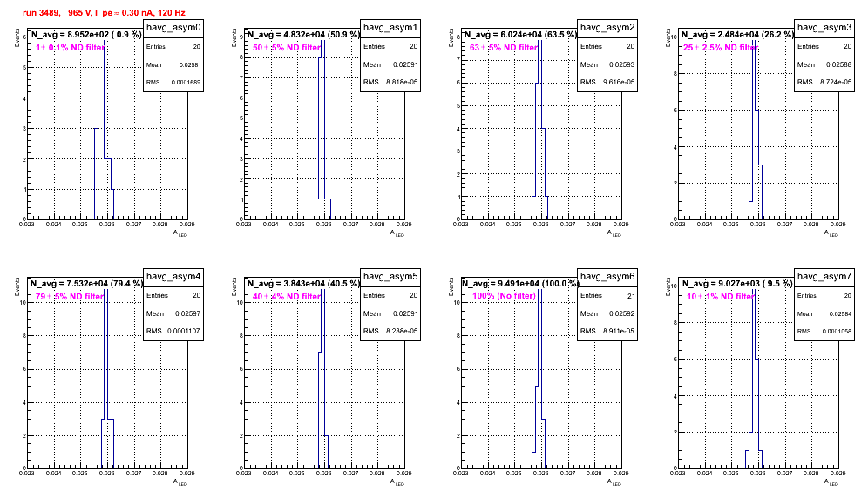The width and height of the screenshot is (868, 498).
Task: Click the A_LED axis label under havg_asym7
Action: pos(831,482)
